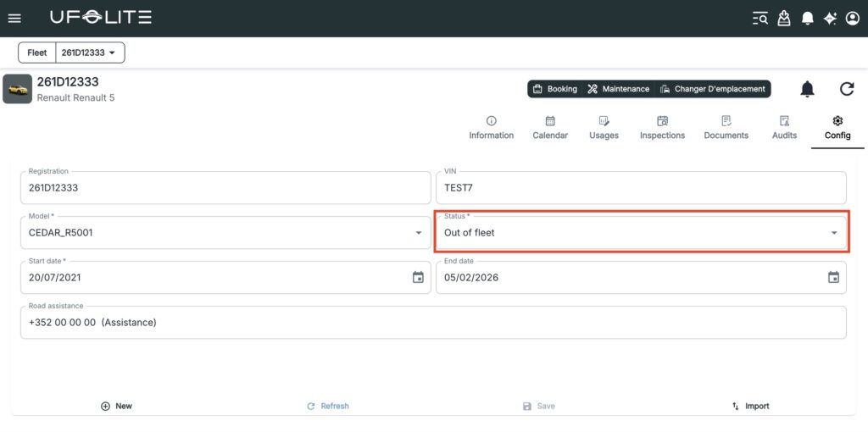Screen dimensions: 868x432
Task: Click the search list icon in header
Action: (760, 18)
